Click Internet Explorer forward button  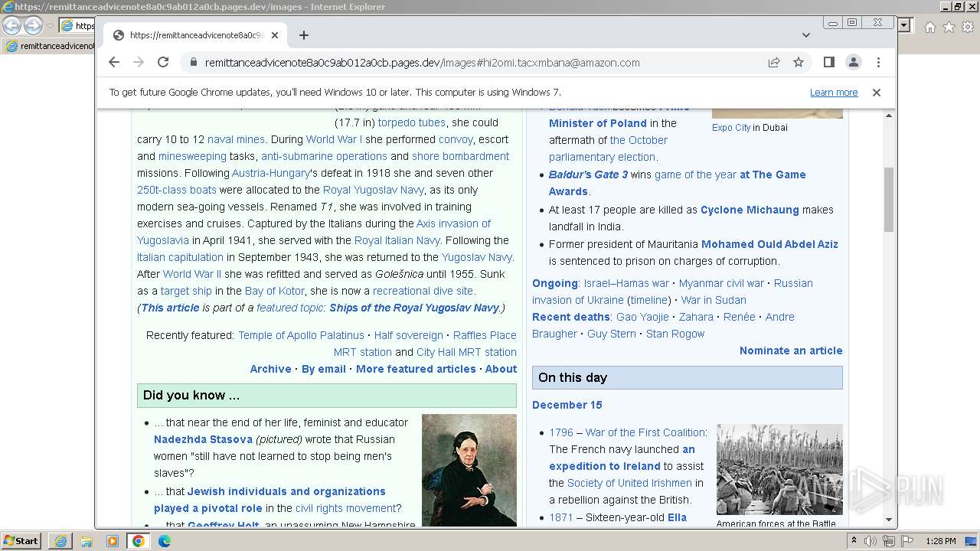pyautogui.click(x=33, y=25)
